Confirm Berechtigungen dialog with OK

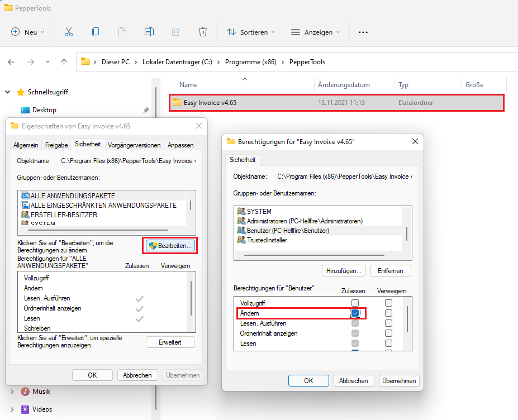[308, 381]
